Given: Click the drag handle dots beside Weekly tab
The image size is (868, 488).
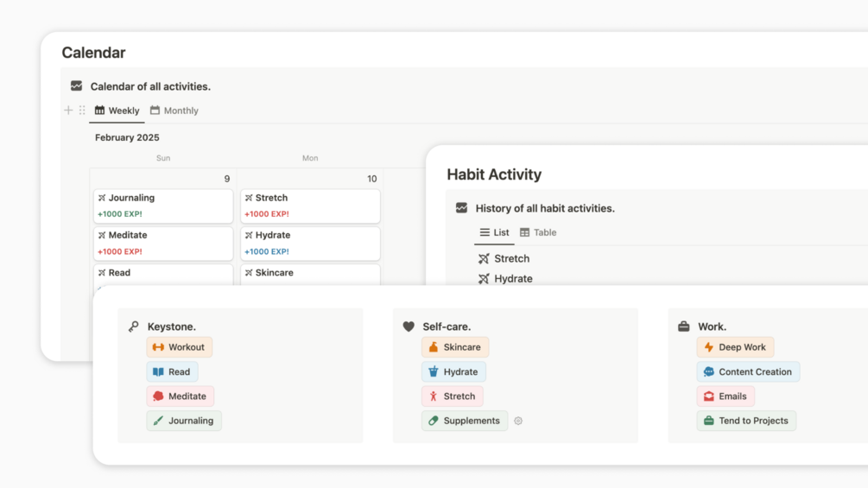Looking at the screenshot, I should (82, 110).
